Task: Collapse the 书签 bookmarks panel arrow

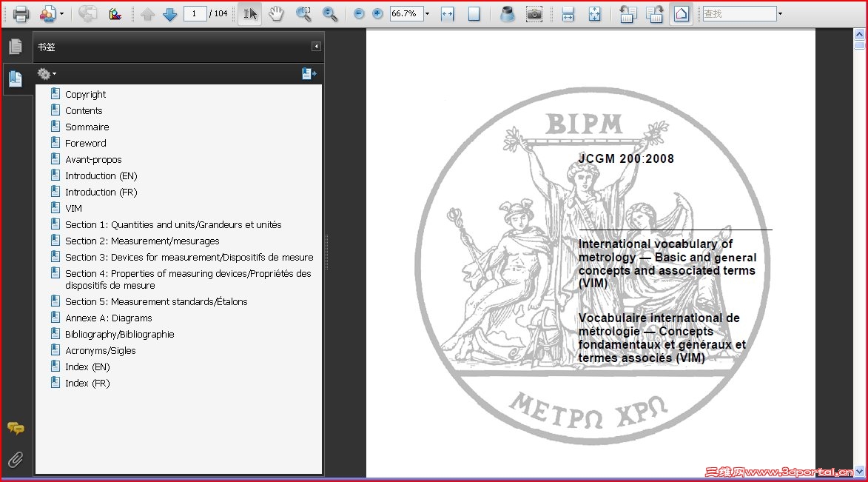Action: [x=316, y=47]
